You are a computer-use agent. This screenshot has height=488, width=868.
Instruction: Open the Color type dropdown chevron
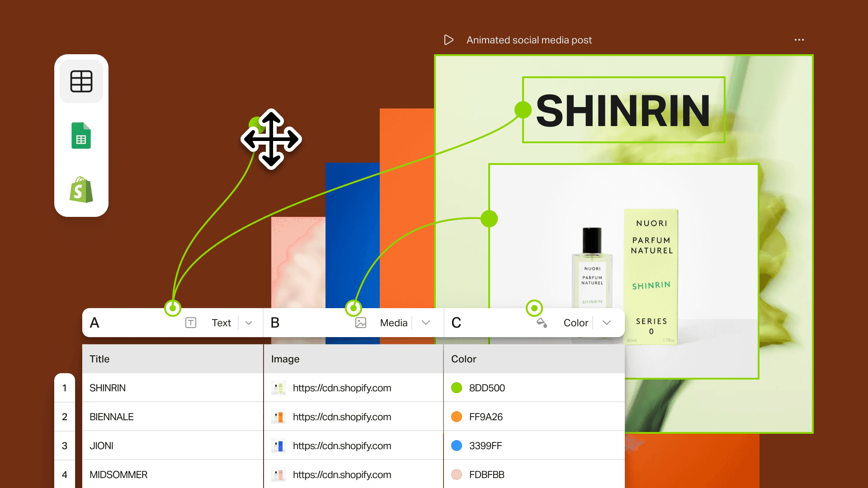coord(607,323)
